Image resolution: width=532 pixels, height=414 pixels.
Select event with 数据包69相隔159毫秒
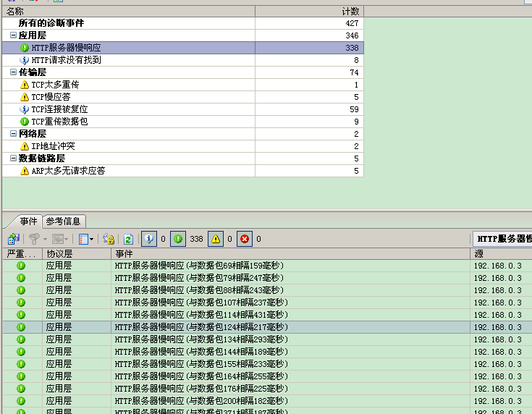click(267, 266)
